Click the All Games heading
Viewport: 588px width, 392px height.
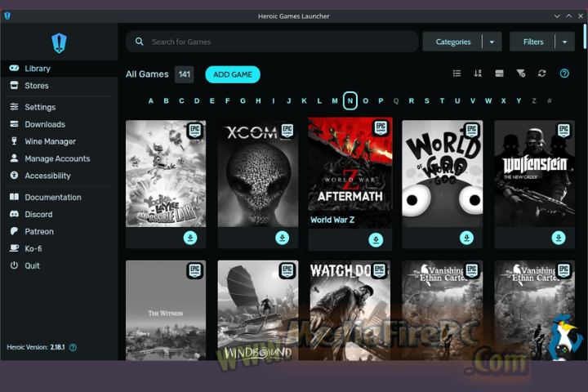pos(147,74)
